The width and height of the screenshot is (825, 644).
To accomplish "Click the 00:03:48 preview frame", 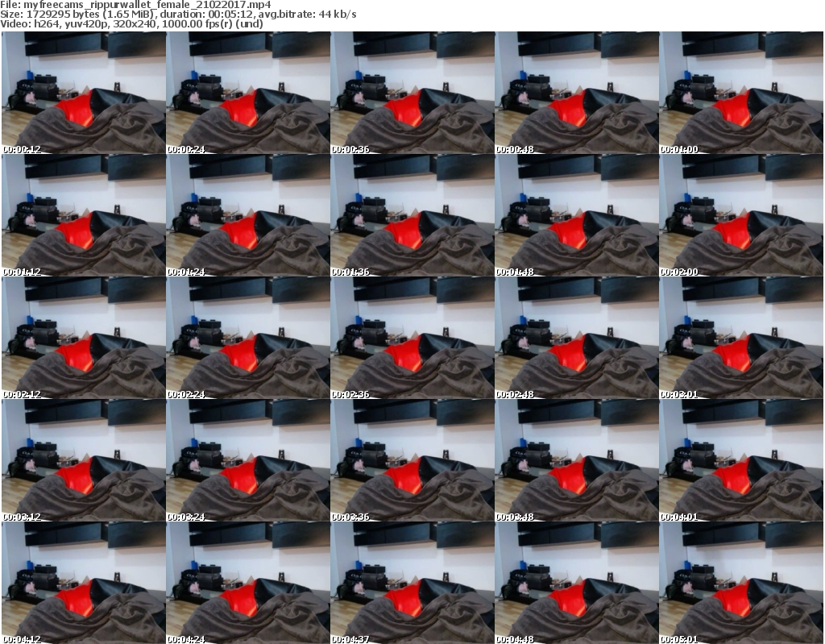I will 577,460.
